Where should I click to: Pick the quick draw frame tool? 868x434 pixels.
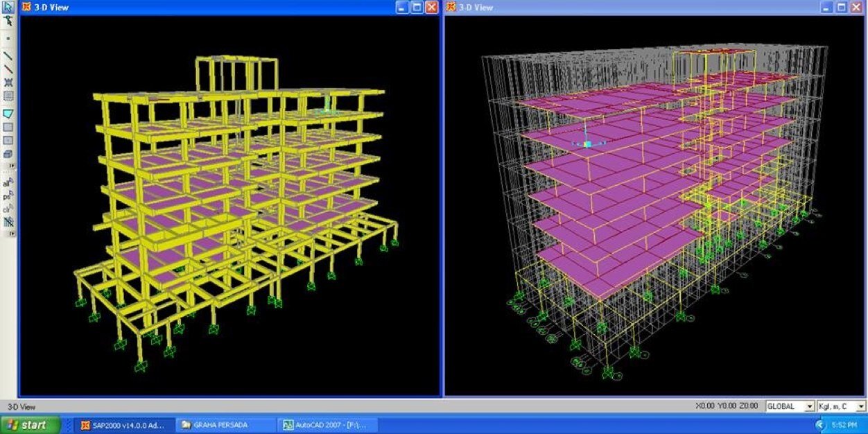click(x=8, y=69)
